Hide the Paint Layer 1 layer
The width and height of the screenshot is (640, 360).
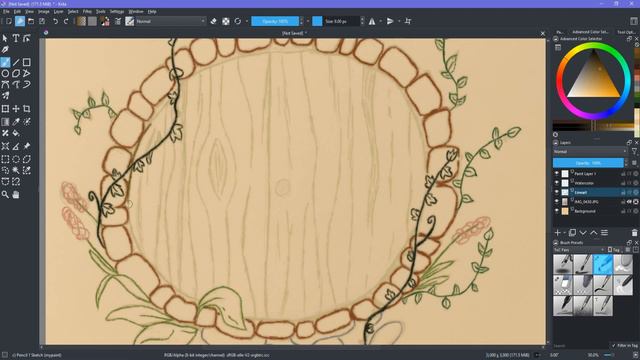click(557, 173)
